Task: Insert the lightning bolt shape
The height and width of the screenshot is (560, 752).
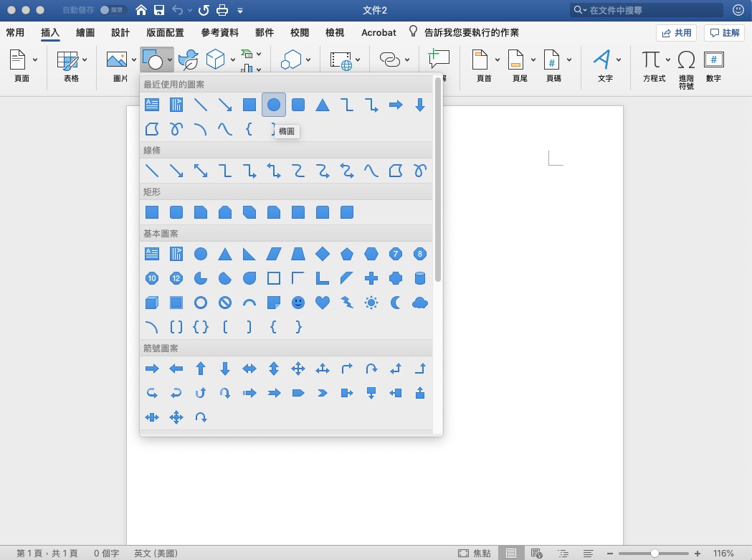Action: pos(347,303)
